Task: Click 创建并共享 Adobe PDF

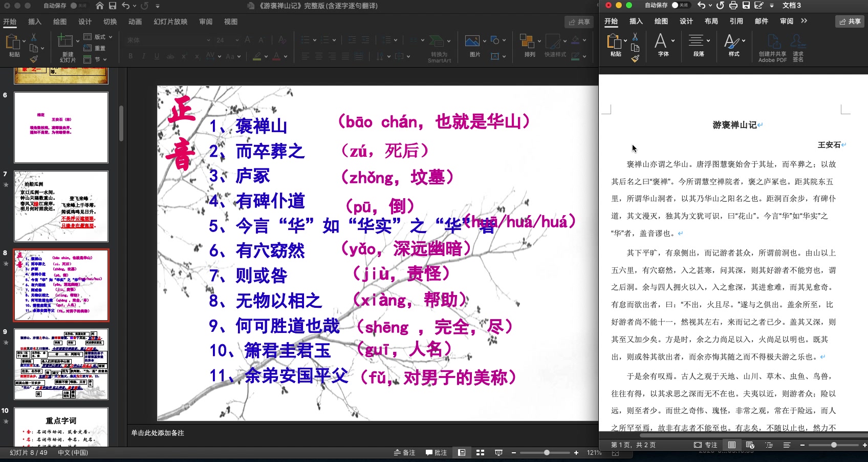Action: pyautogui.click(x=772, y=48)
